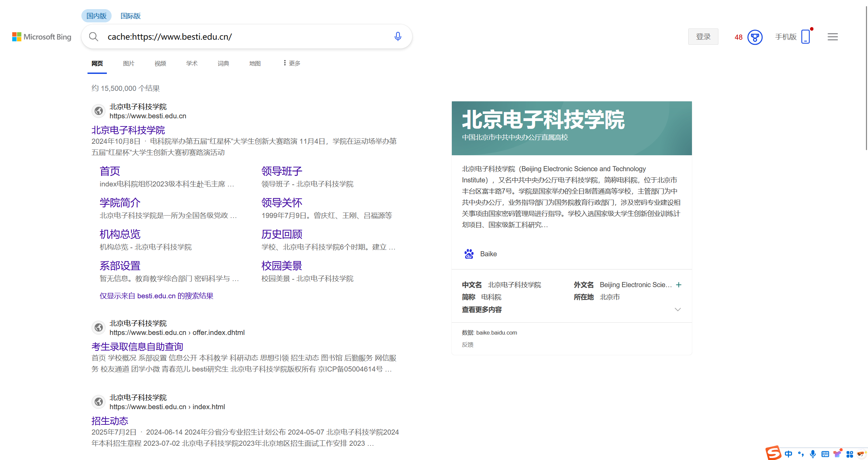Viewport: 868px width, 460px height.
Task: Open the Sogou skin shirt icon in tray
Action: pos(837,454)
